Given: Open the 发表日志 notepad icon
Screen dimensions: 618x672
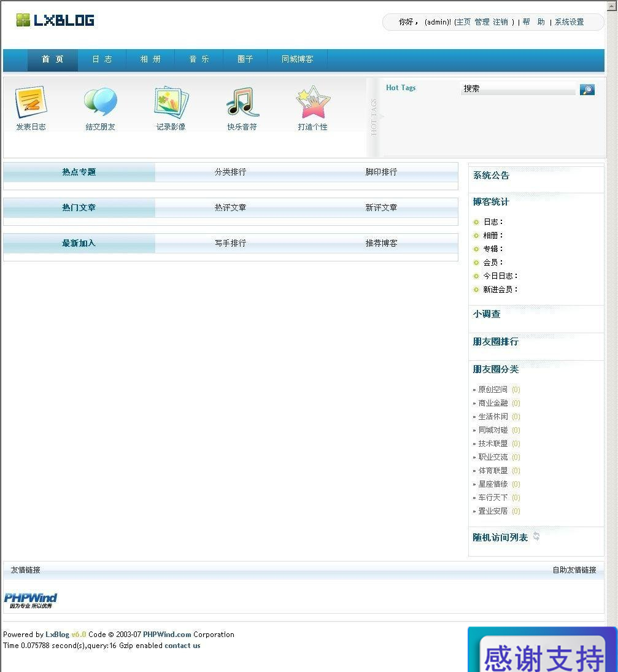Looking at the screenshot, I should 31,102.
